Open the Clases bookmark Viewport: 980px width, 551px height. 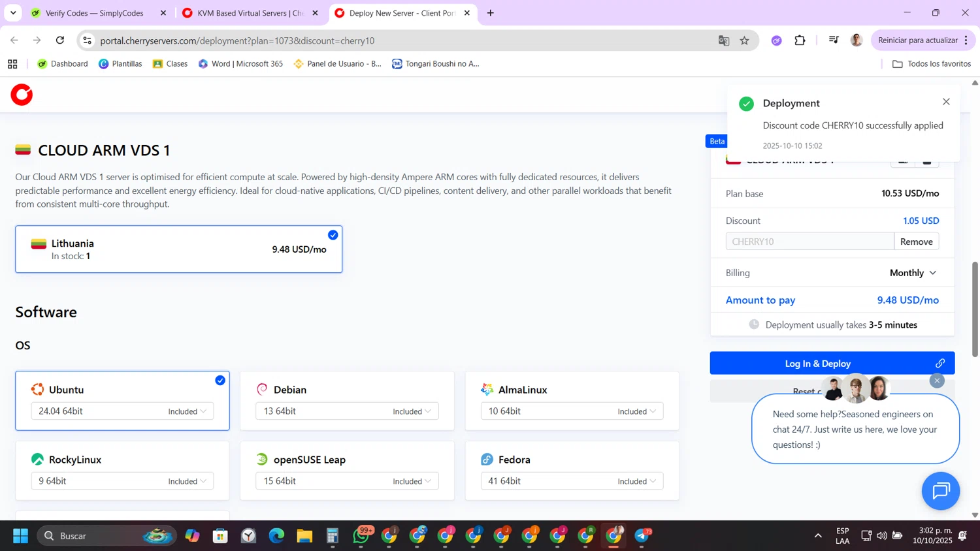[170, 64]
